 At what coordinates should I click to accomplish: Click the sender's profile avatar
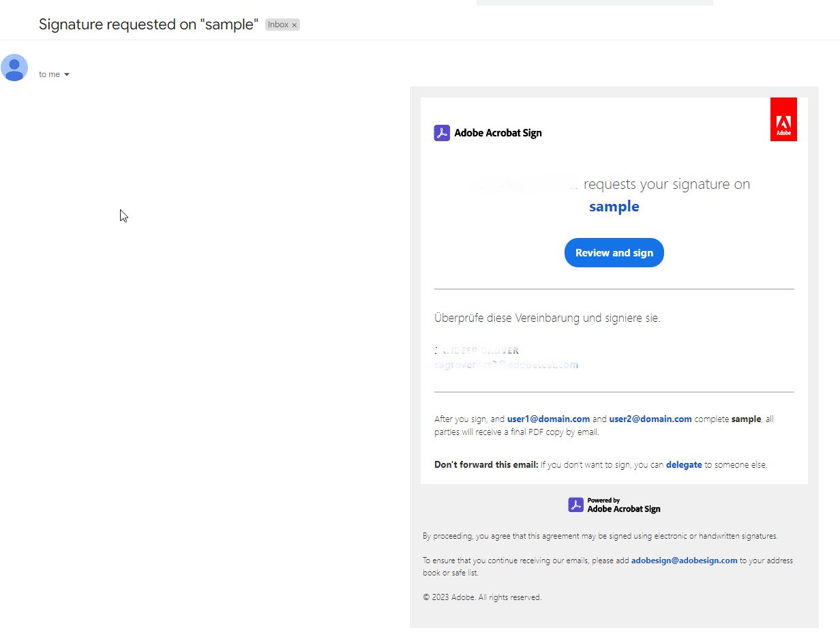coord(14,68)
